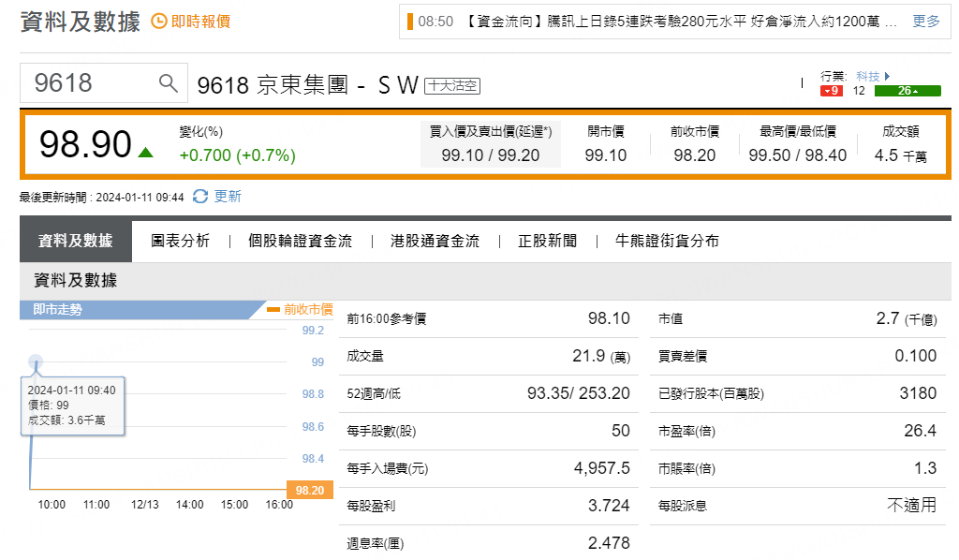Click the 每股派息 value 不適用
This screenshot has width=959, height=560.
(x=912, y=505)
